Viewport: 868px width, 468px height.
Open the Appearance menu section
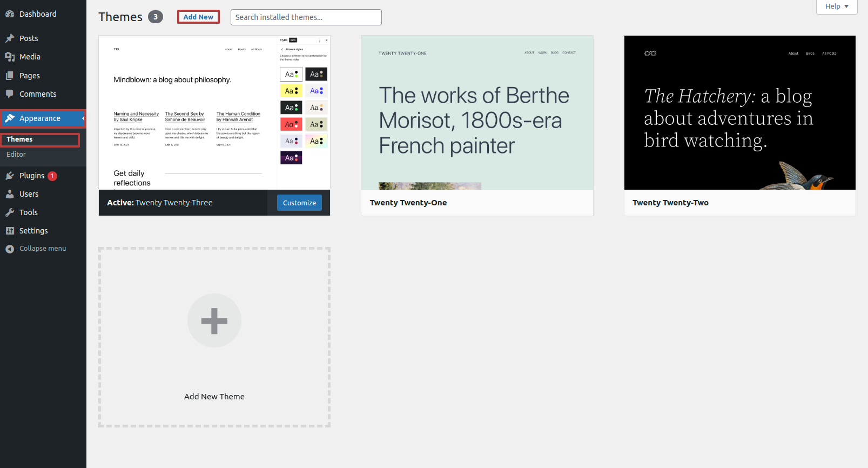40,118
